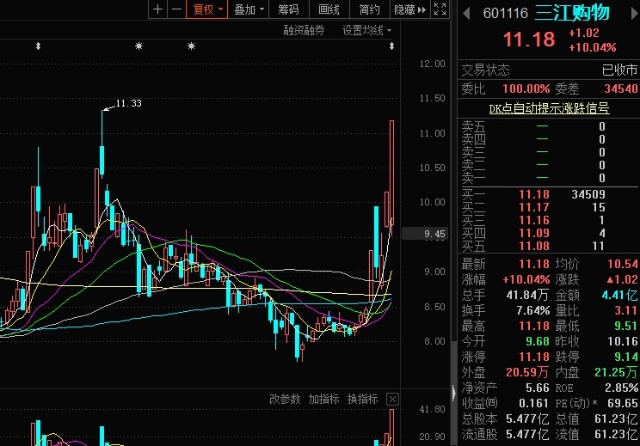Toggle the 简约 simple mode
640x446 pixels.
[x=369, y=10]
